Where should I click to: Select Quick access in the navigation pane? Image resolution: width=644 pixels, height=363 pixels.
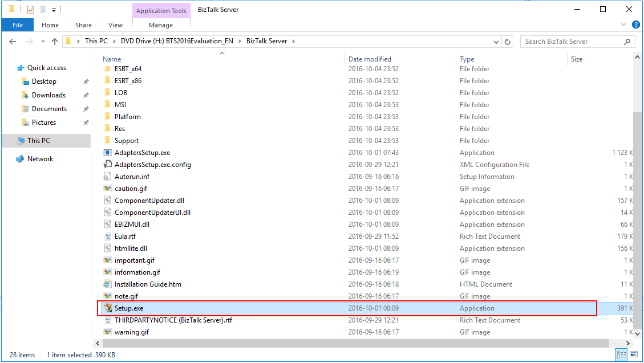click(x=46, y=68)
